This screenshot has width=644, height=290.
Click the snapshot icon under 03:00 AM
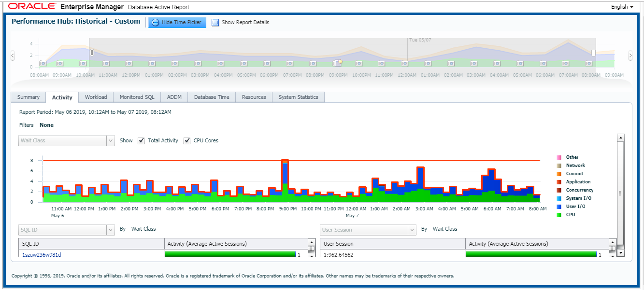point(473,63)
